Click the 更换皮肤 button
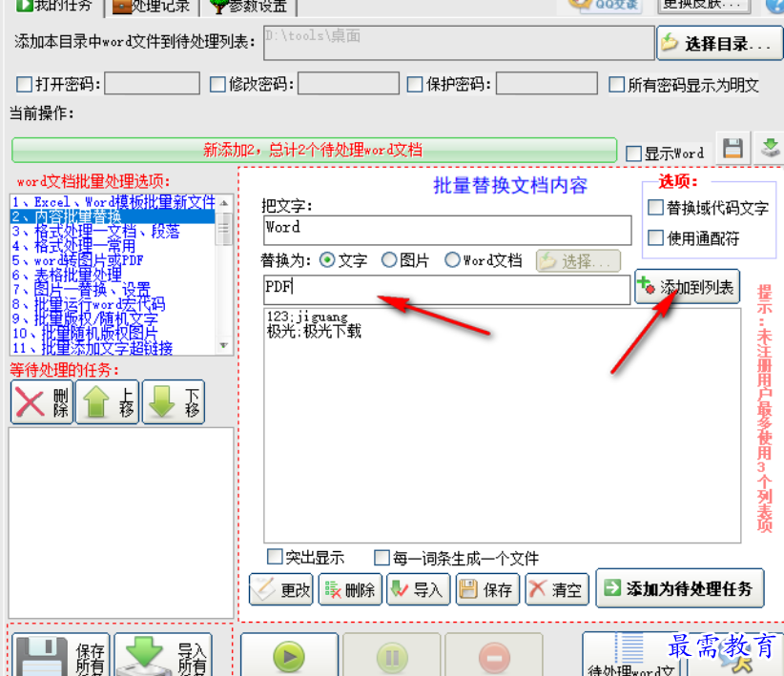Image resolution: width=784 pixels, height=676 pixels. 706,6
